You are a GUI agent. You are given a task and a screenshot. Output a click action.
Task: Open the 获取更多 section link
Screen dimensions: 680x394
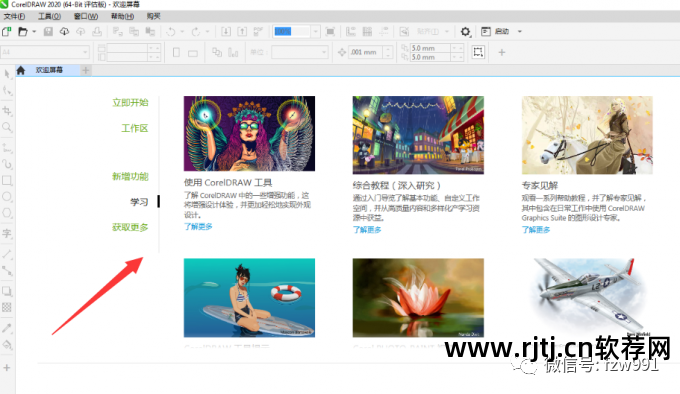coord(130,227)
